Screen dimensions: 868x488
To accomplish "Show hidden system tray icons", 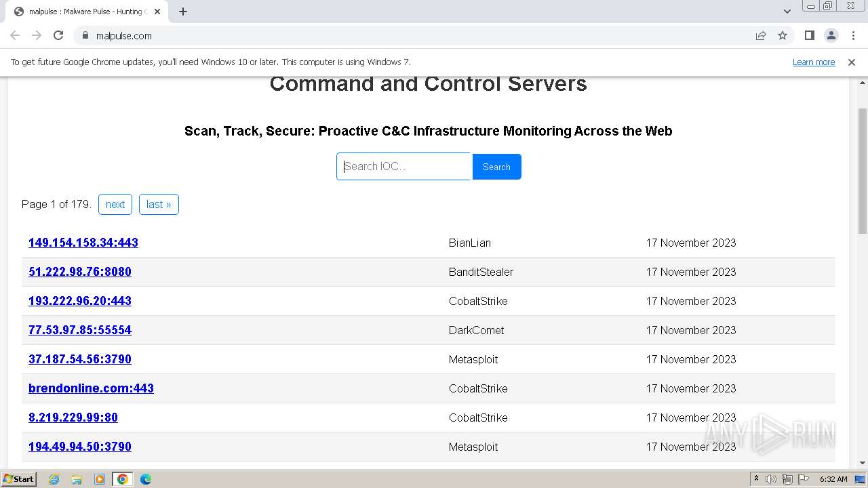I will (756, 479).
